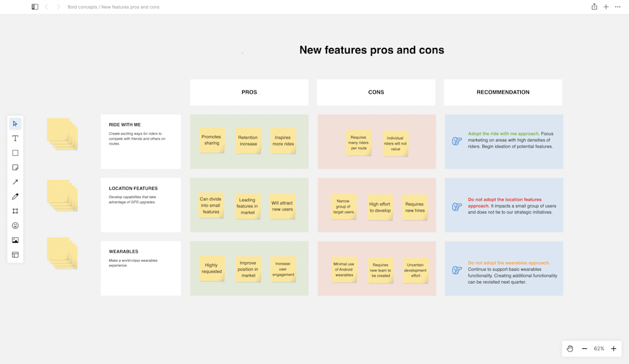Toggle the sidebar panel open
Viewport: 629px width, 364px height.
35,6
